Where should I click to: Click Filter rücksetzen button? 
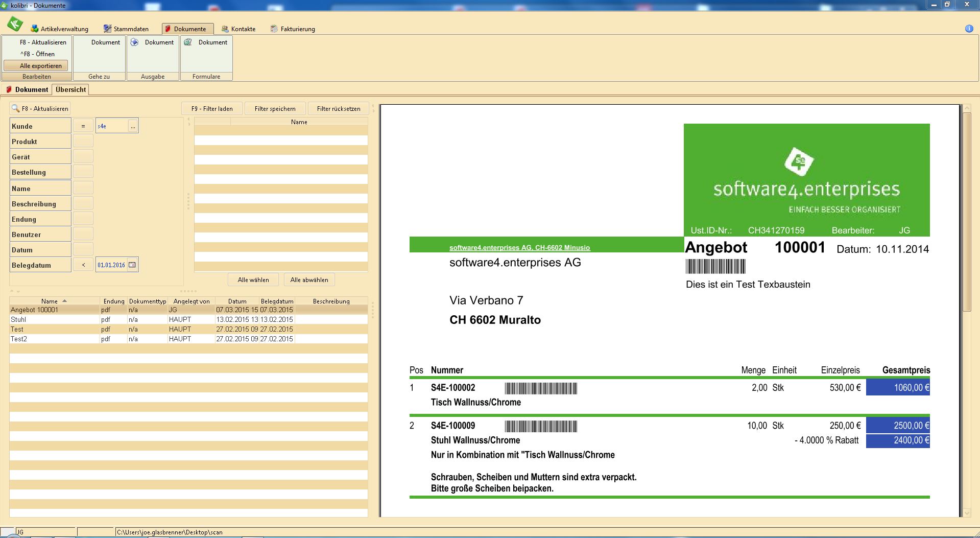coord(339,108)
